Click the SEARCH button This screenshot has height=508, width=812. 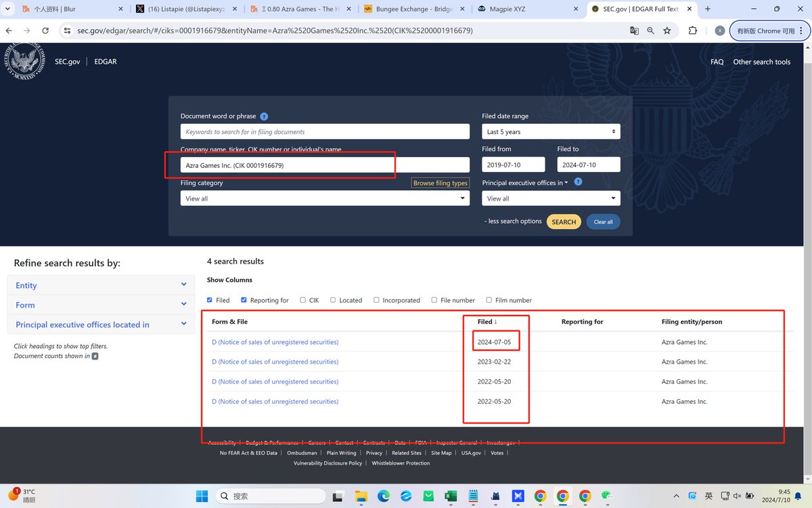564,221
